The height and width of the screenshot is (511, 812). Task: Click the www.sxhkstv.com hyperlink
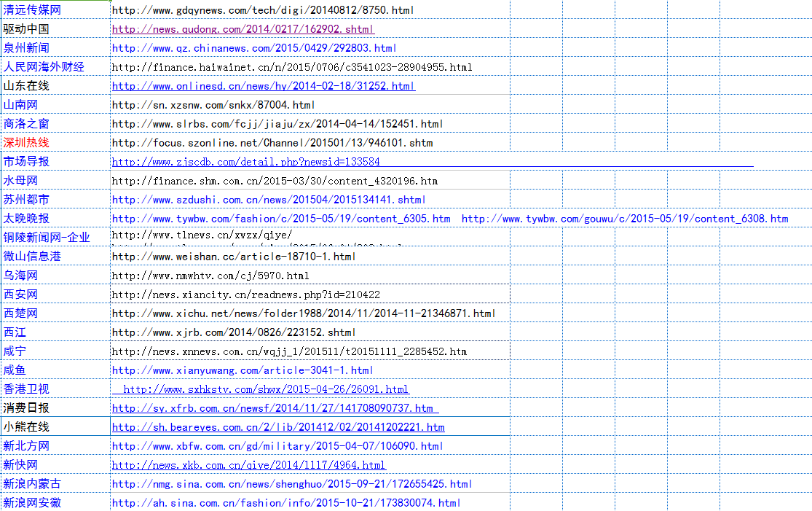(266, 389)
